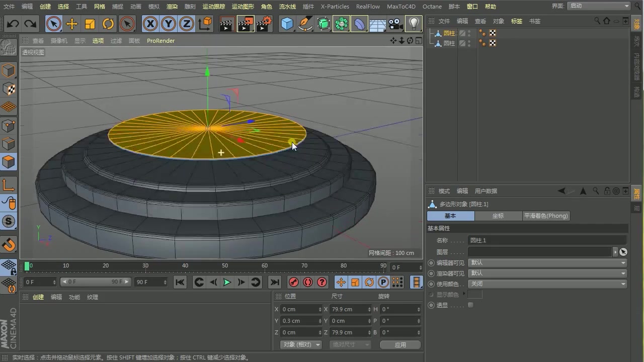Open the ProRender panel menu
This screenshot has height=362, width=644.
(x=160, y=41)
